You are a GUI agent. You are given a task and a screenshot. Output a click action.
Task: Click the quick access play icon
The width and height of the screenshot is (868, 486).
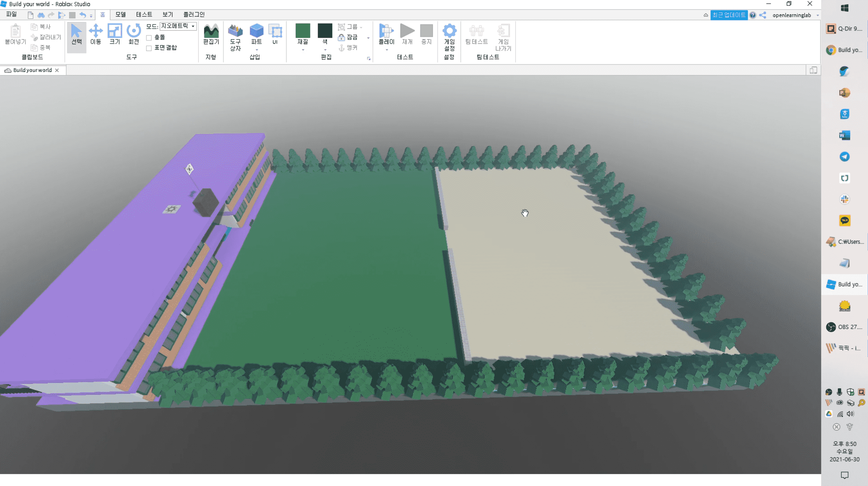coord(62,15)
